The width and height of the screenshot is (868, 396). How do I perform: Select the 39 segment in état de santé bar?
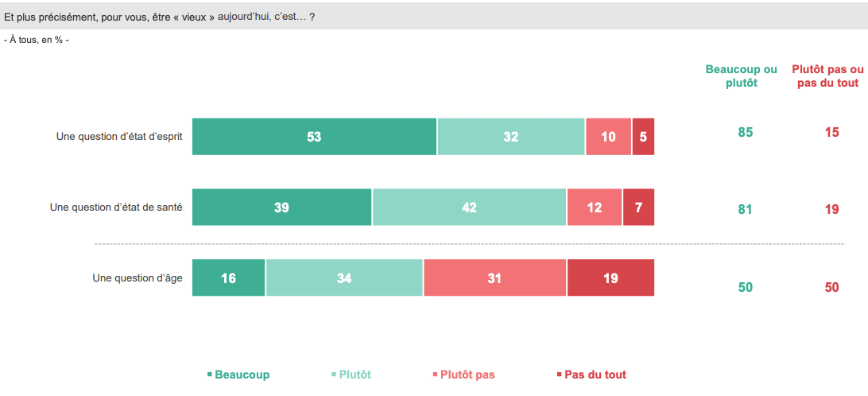[x=281, y=207]
